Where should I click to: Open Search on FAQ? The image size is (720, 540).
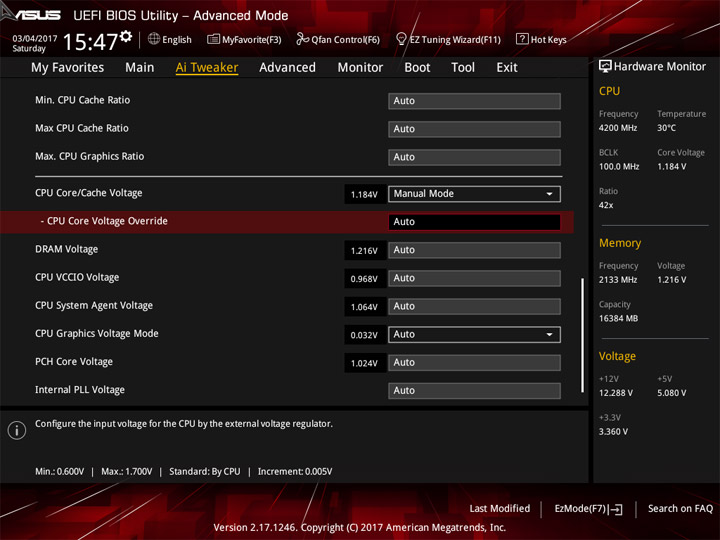point(680,508)
